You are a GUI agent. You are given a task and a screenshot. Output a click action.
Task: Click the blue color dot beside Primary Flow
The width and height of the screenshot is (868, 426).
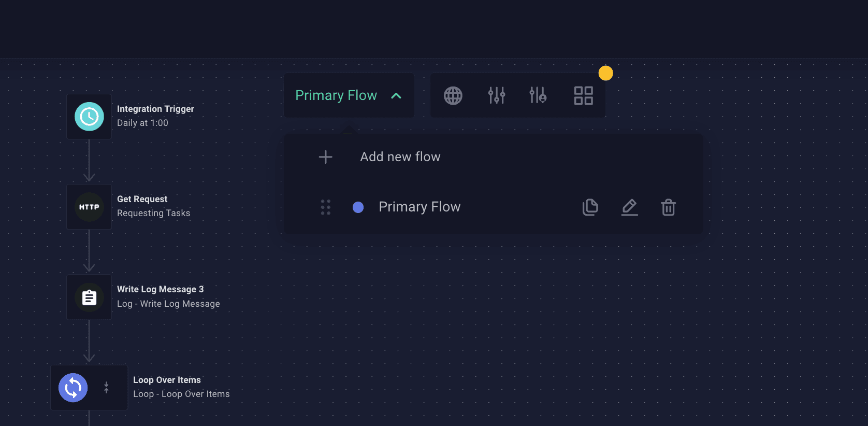(x=358, y=207)
